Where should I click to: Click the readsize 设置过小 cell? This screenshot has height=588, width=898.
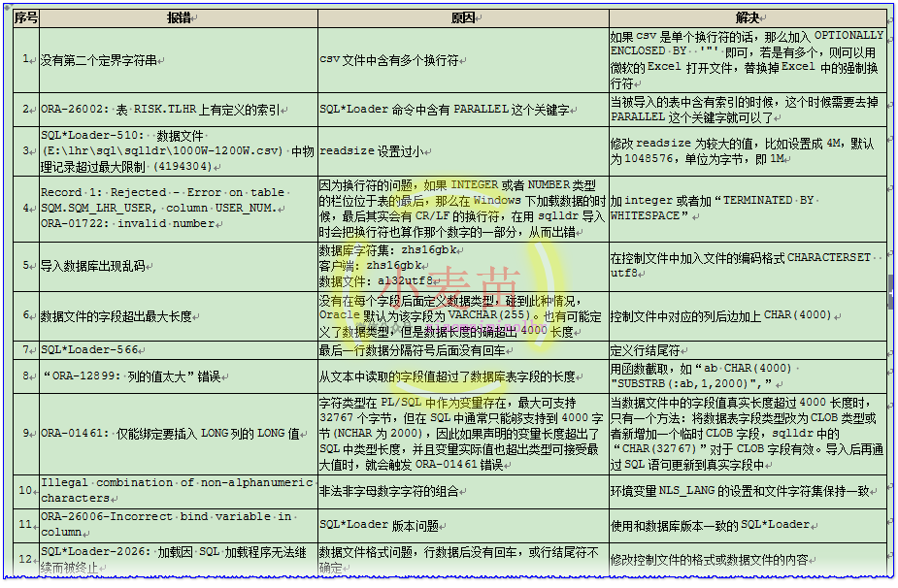point(463,151)
